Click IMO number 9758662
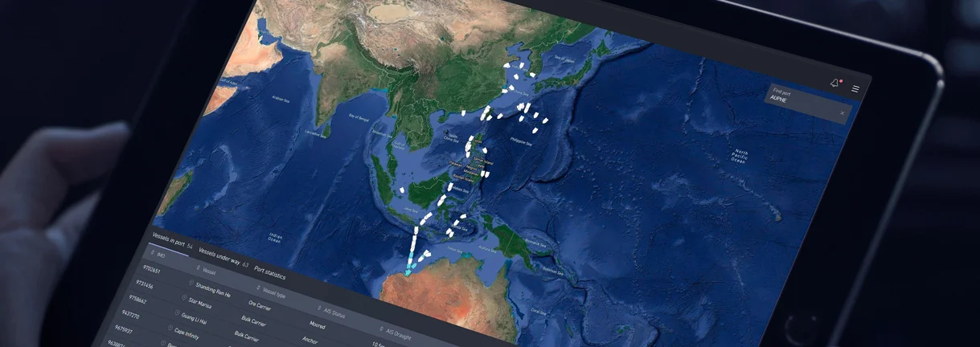Viewport: 980px width, 347px height. (x=137, y=300)
